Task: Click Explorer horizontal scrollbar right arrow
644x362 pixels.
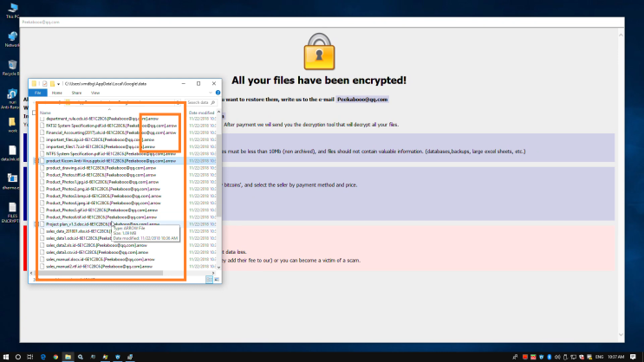Action: 213,273
